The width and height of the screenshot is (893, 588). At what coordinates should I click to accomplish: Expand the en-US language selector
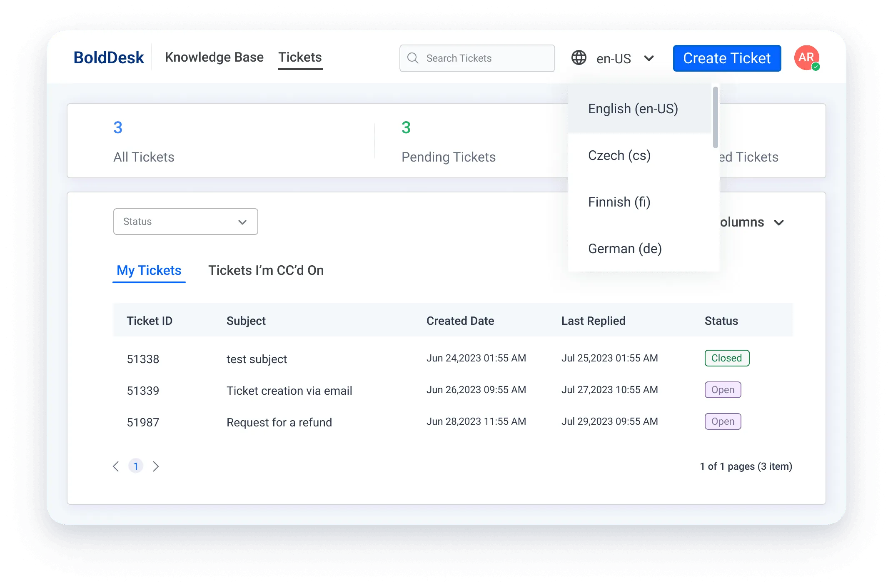649,59
